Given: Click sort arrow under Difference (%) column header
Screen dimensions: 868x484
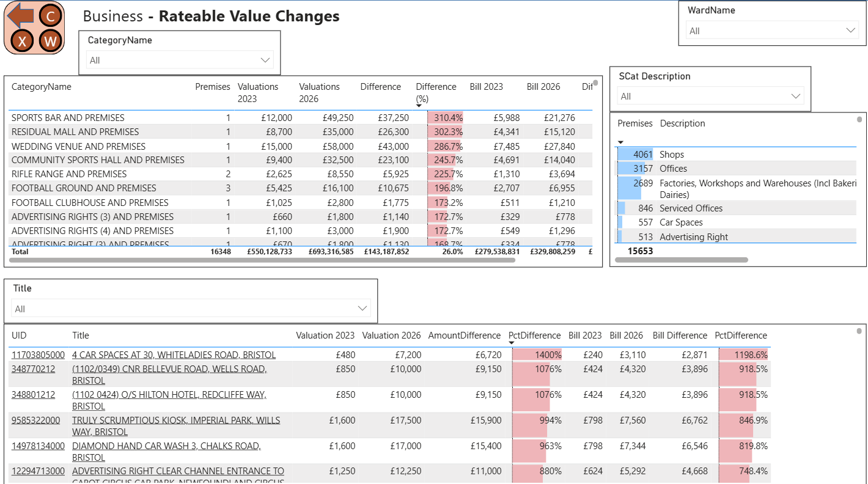Looking at the screenshot, I should (x=419, y=106).
